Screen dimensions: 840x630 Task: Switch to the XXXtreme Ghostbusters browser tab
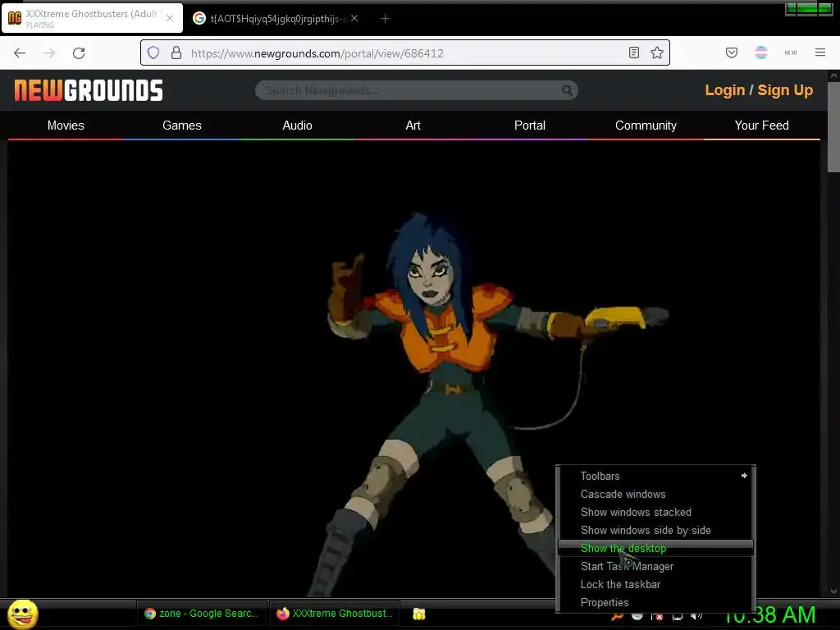pos(92,18)
